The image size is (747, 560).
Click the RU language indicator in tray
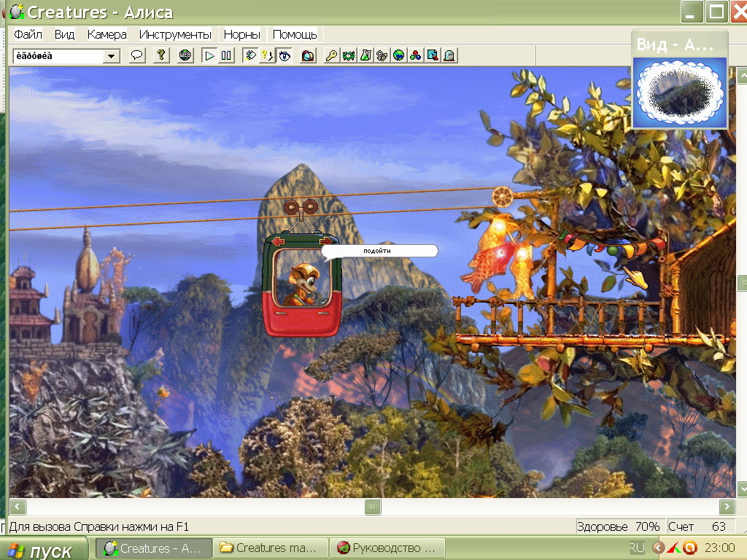[x=637, y=548]
